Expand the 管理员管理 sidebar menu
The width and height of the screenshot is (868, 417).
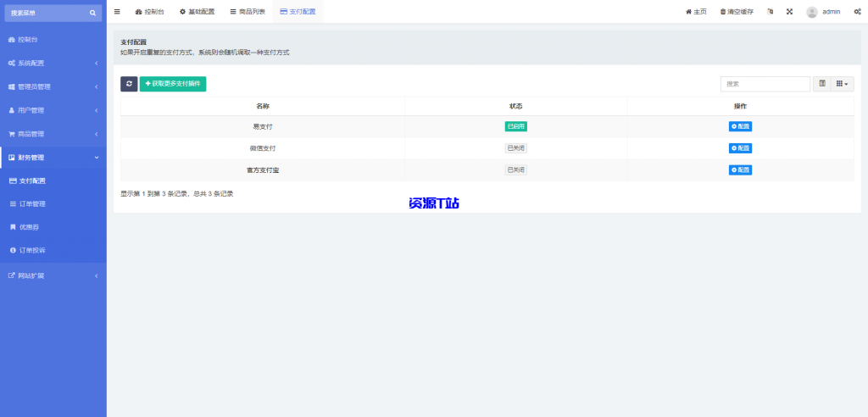[53, 87]
